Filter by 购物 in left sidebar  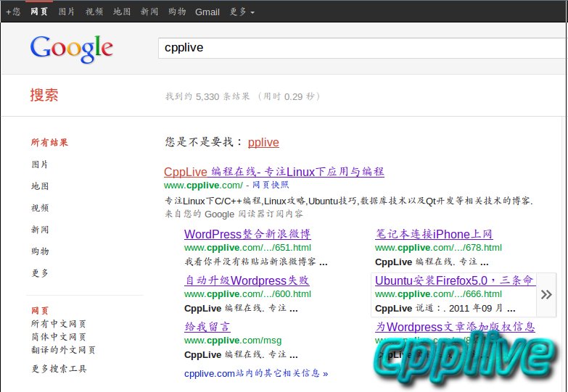click(x=40, y=251)
